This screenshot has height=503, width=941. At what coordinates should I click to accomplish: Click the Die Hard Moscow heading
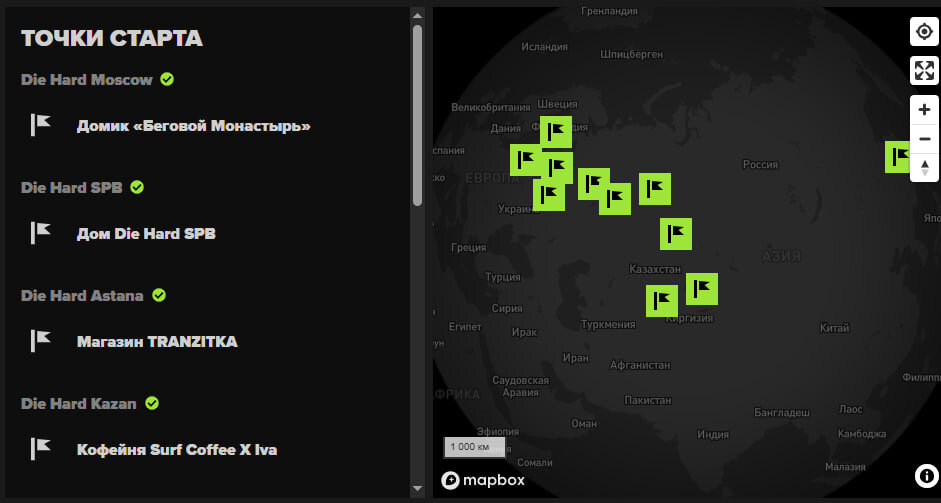(87, 79)
